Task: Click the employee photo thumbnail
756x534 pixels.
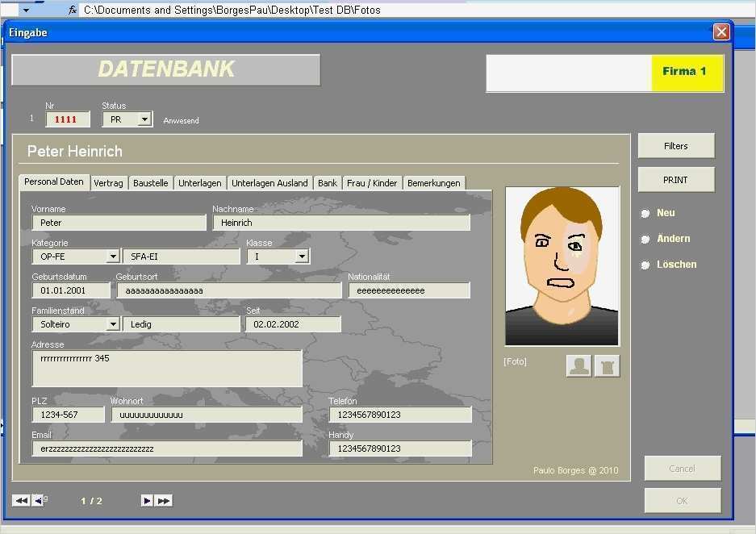Action: click(562, 266)
